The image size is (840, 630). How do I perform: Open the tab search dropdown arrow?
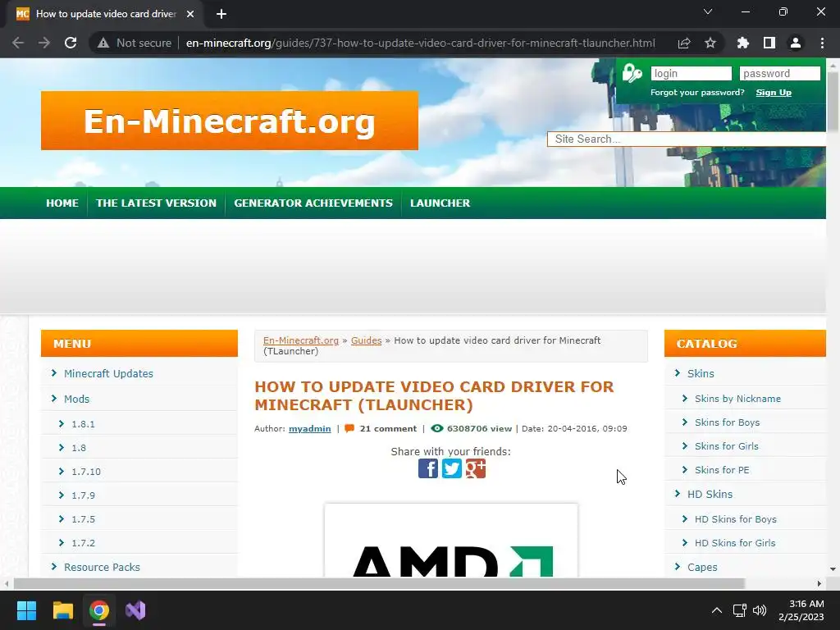click(x=708, y=11)
